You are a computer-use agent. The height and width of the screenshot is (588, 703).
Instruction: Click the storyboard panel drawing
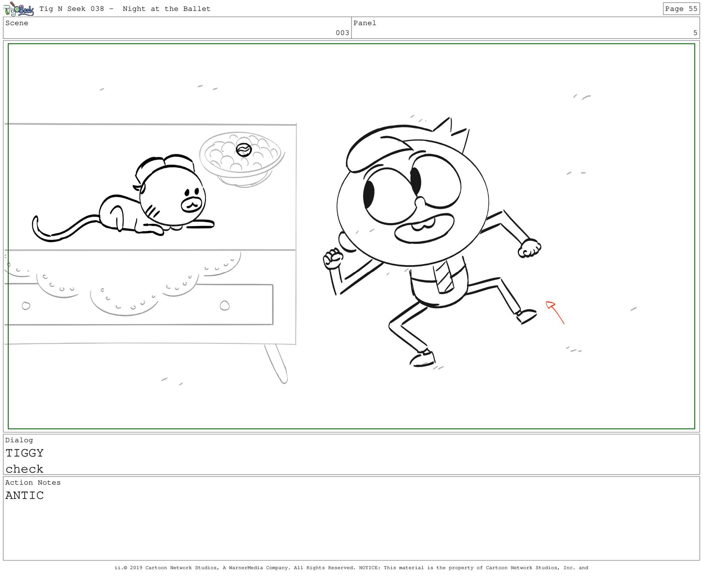pos(351,236)
